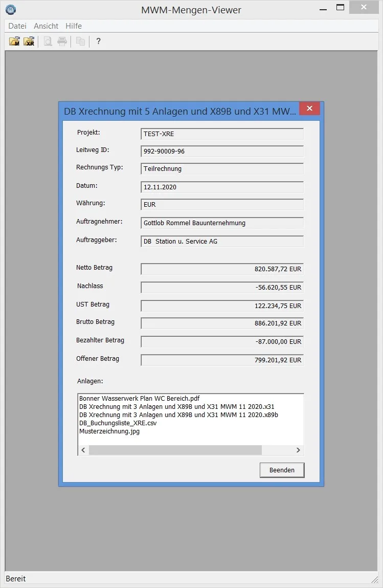Viewport: 383px width, 588px height.
Task: Select DB_Buchungsliste_XRE.csv attachment
Action: pos(118,423)
